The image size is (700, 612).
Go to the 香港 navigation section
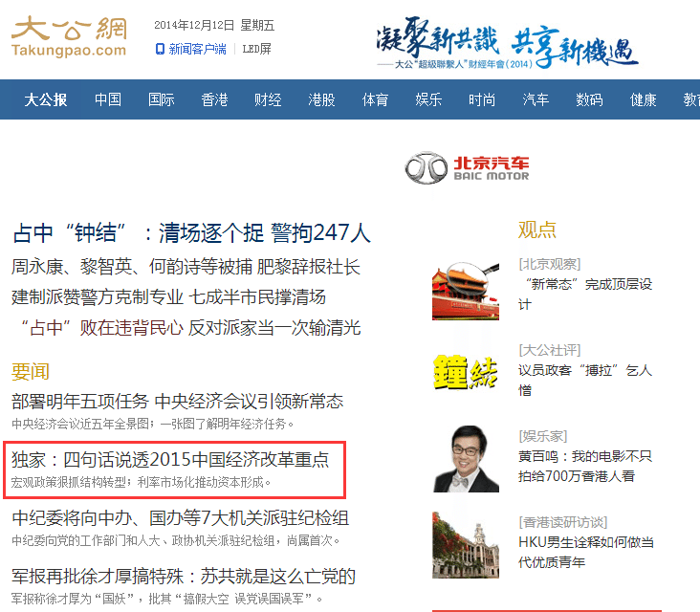tap(214, 99)
